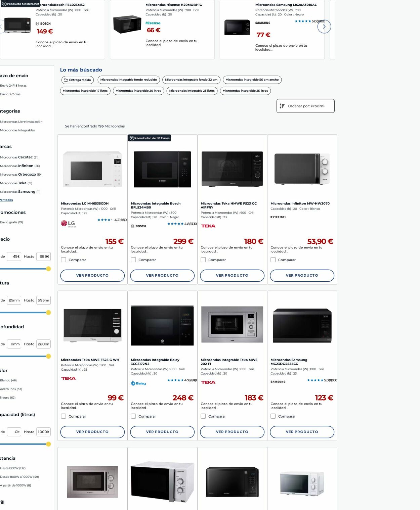Viewport: 420px width, 510px height.
Task: Tick Comparar for Teka HMWE FS23 GC
Action: tap(203, 260)
